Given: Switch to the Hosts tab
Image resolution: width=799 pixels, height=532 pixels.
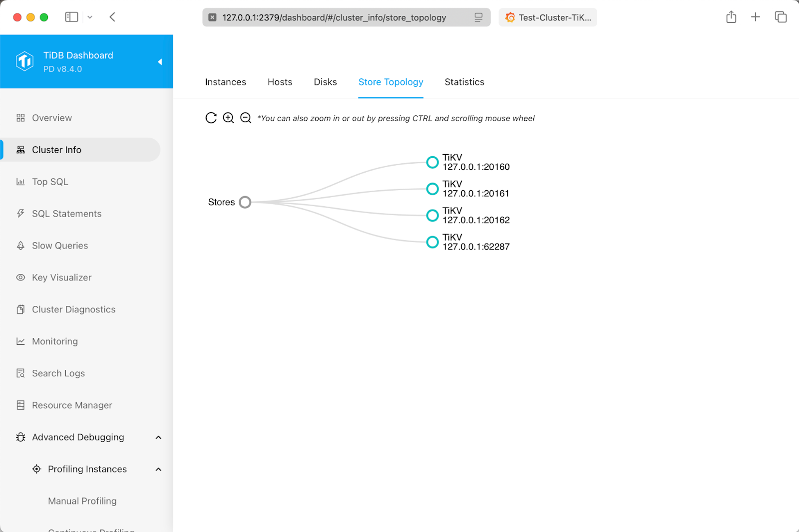Looking at the screenshot, I should [x=280, y=82].
